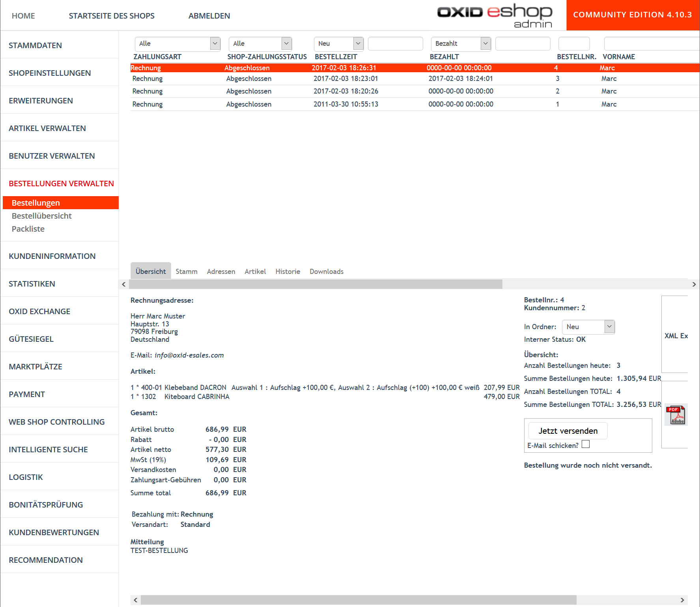Enable the E-Mail schicken checkbox
Viewport: 700px width, 607px height.
[x=586, y=444]
